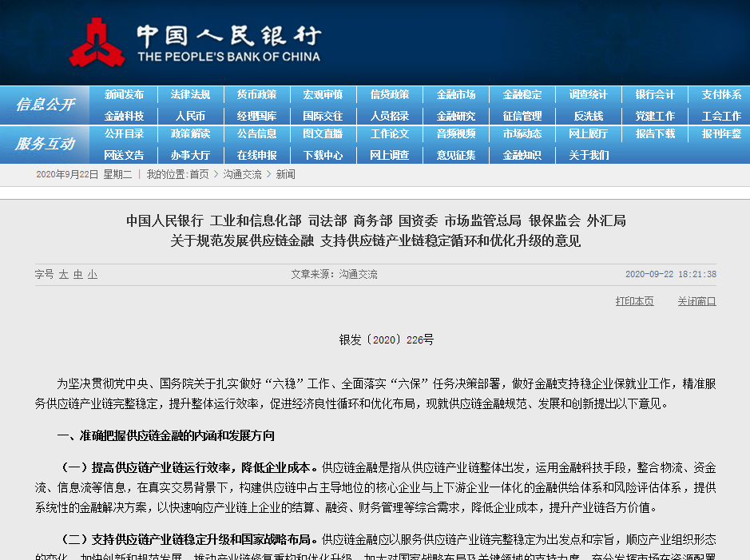Image resolution: width=750 pixels, height=560 pixels.
Task: Open 党建工作 navigation item
Action: (x=655, y=116)
